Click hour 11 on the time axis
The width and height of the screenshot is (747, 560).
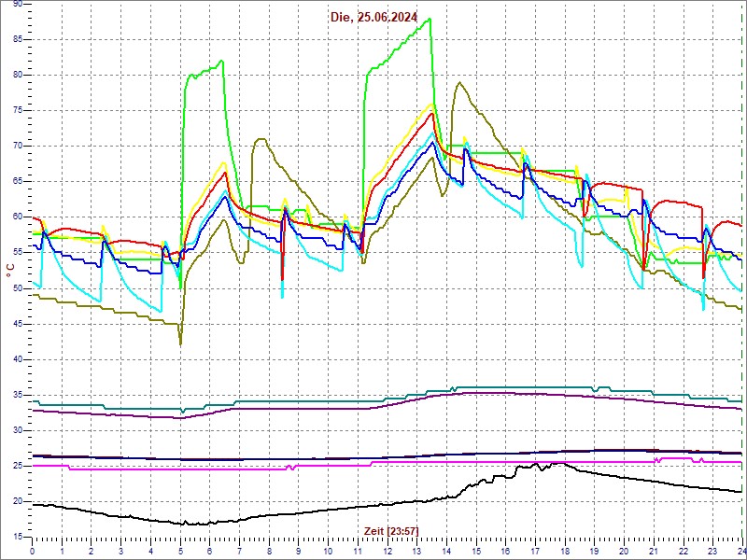tap(358, 552)
